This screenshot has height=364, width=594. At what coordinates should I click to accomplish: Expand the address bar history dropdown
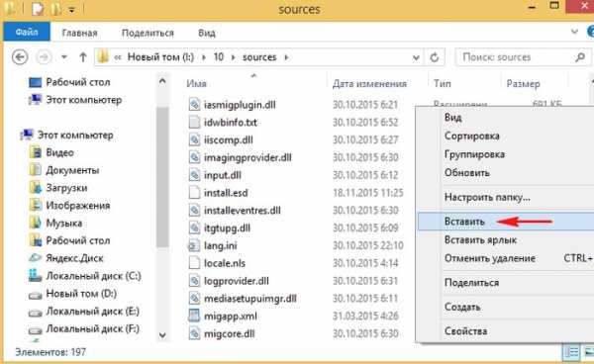tap(416, 57)
